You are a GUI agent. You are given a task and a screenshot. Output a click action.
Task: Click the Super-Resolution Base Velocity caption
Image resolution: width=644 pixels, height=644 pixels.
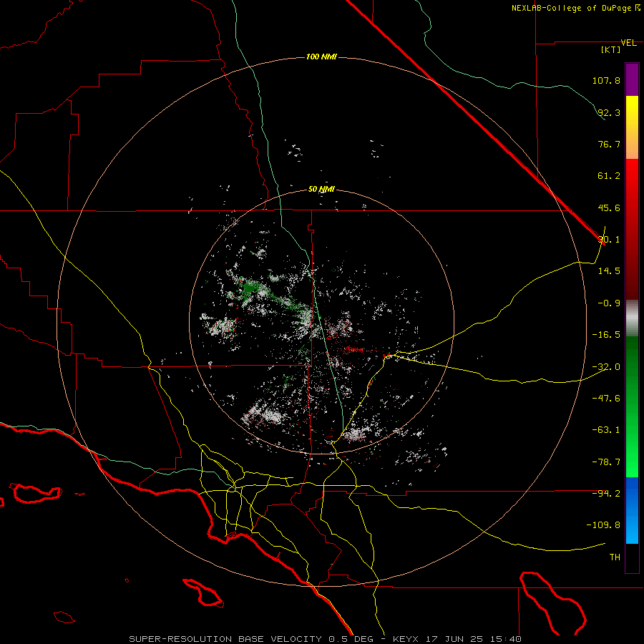(x=326, y=639)
